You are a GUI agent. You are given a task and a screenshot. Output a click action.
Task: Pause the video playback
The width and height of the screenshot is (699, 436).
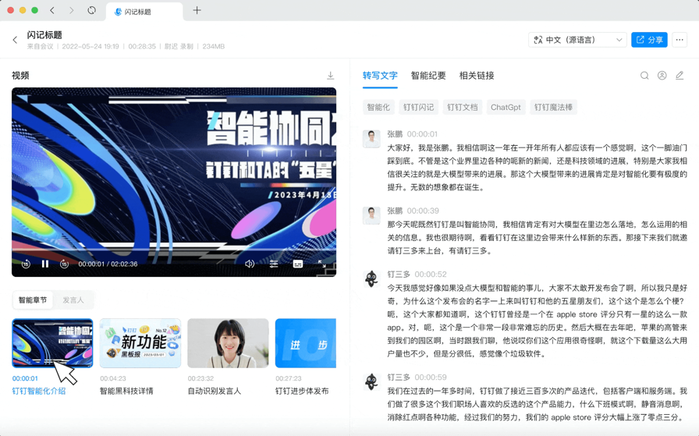(45, 264)
